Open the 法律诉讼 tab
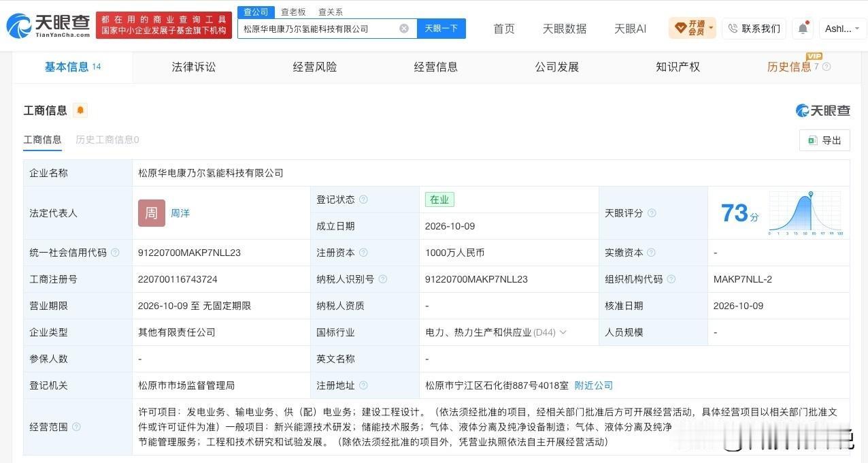Image resolution: width=868 pixels, height=463 pixels. click(x=194, y=67)
